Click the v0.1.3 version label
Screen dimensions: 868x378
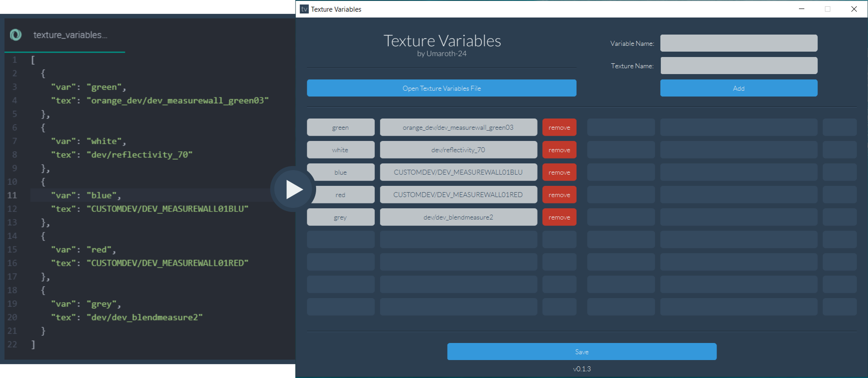click(582, 369)
